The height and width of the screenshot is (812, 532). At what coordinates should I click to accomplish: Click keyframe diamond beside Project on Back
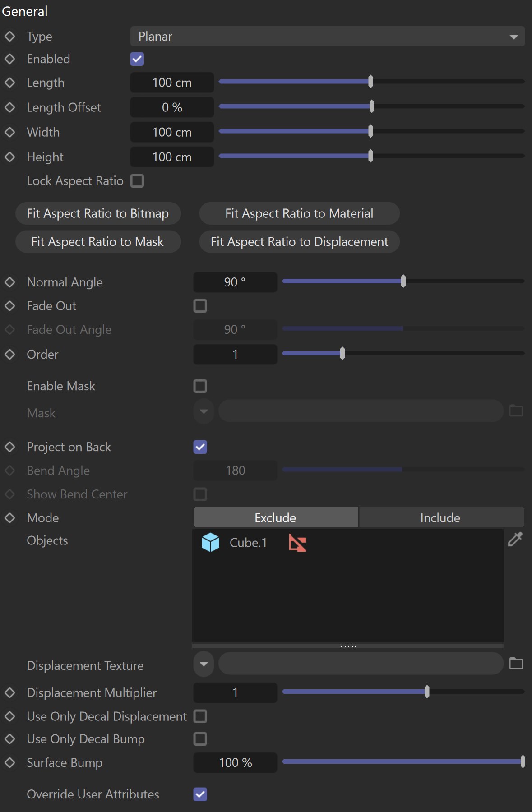point(9,447)
